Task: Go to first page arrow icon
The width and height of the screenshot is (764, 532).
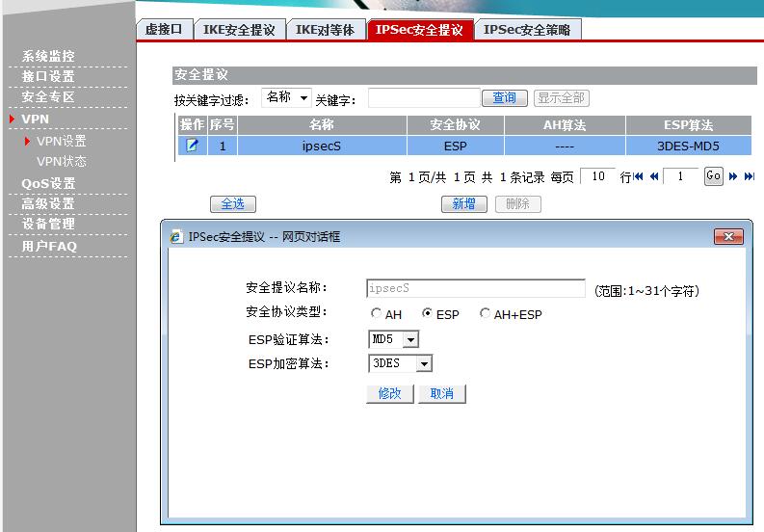Action: [x=639, y=176]
